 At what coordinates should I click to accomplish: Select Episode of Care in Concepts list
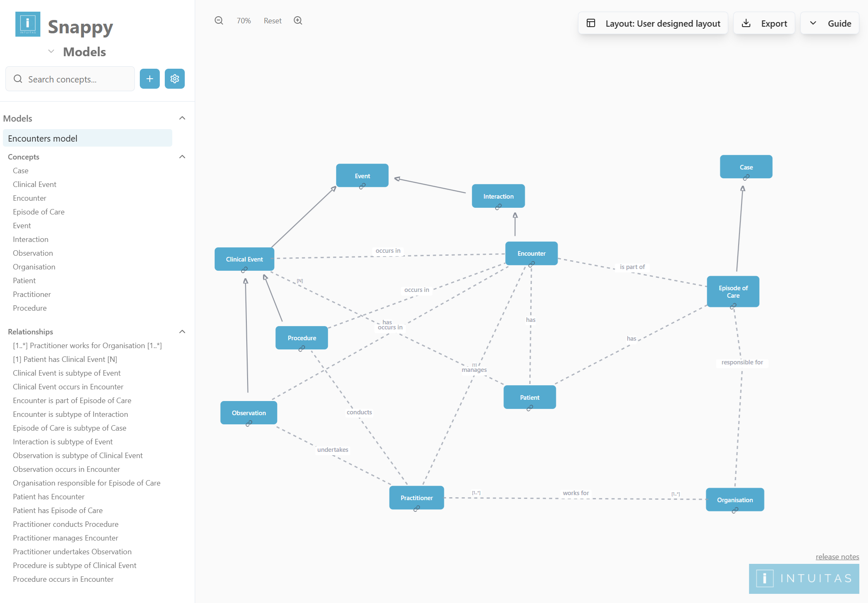pyautogui.click(x=39, y=212)
